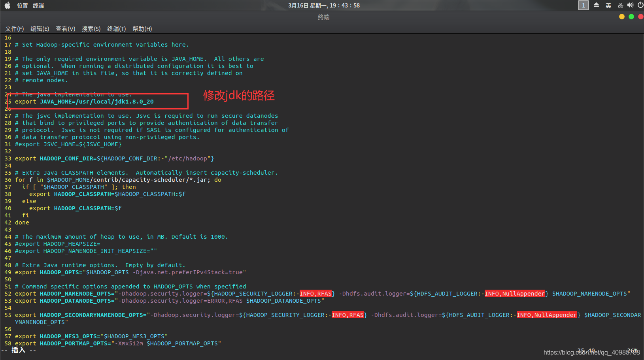Switch input method via 英 indicator
The width and height of the screenshot is (644, 360).
[x=608, y=6]
